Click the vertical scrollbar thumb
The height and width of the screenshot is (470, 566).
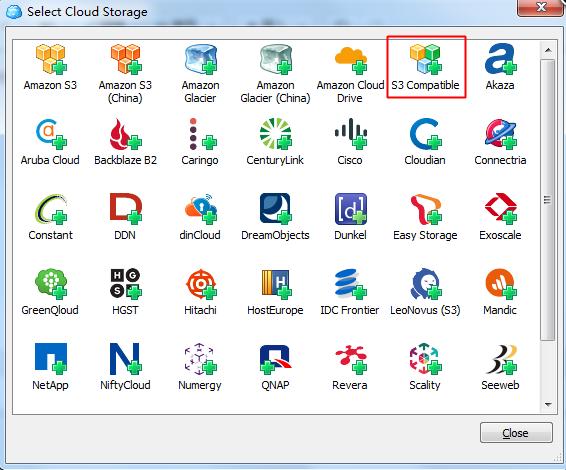click(x=548, y=200)
